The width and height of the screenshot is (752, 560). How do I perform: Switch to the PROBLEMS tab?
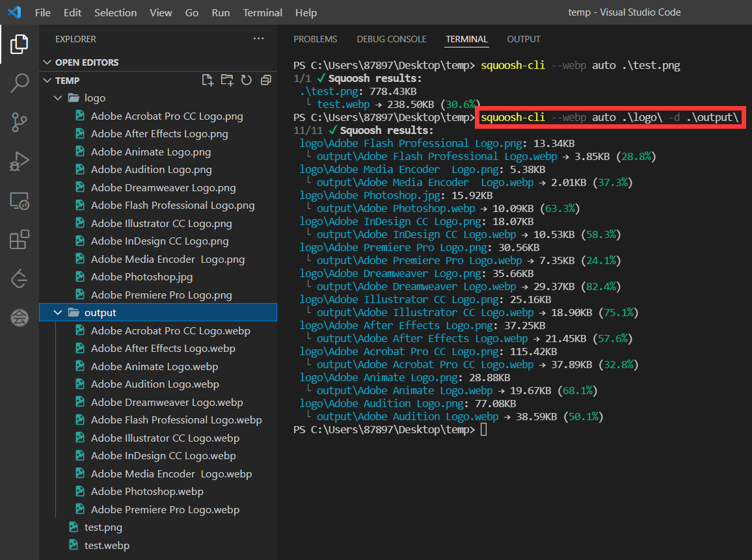pyautogui.click(x=315, y=39)
